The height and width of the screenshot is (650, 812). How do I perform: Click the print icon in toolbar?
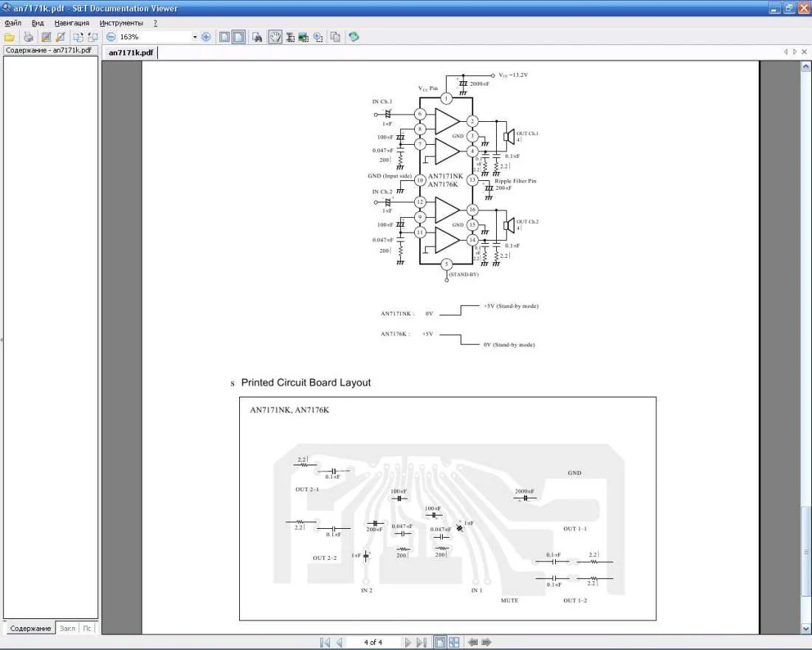pyautogui.click(x=28, y=37)
